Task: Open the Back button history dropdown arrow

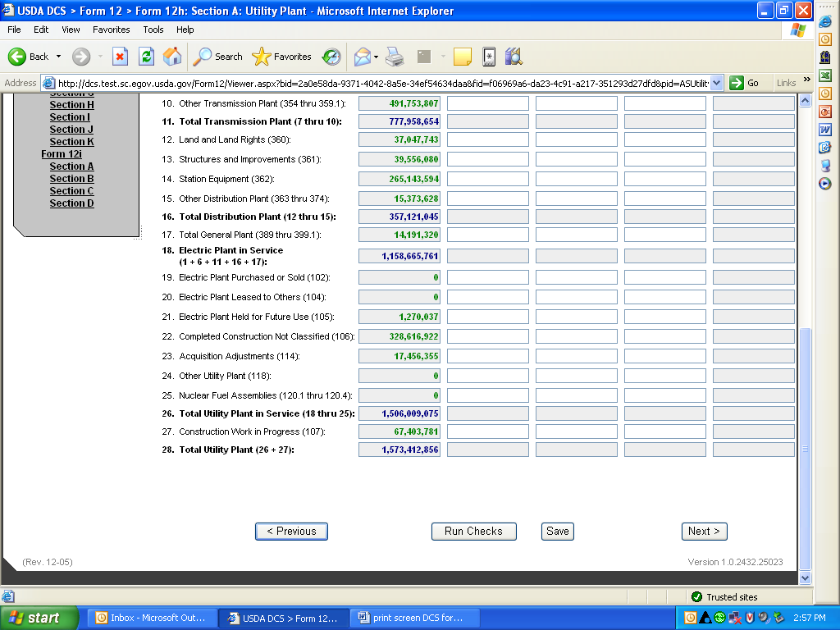Action: (58, 57)
